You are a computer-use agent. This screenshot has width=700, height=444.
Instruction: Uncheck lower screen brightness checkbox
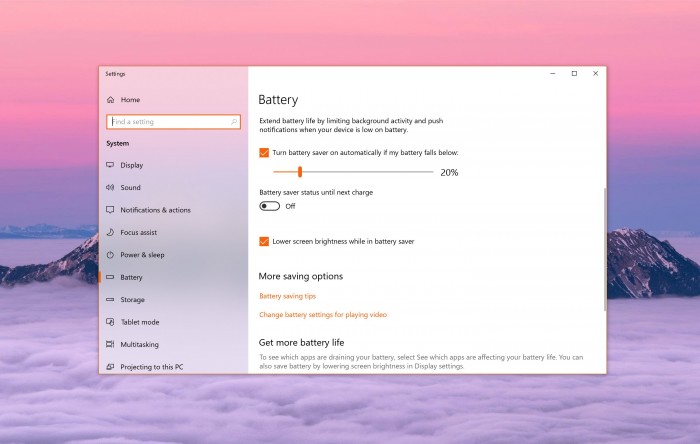click(x=264, y=241)
